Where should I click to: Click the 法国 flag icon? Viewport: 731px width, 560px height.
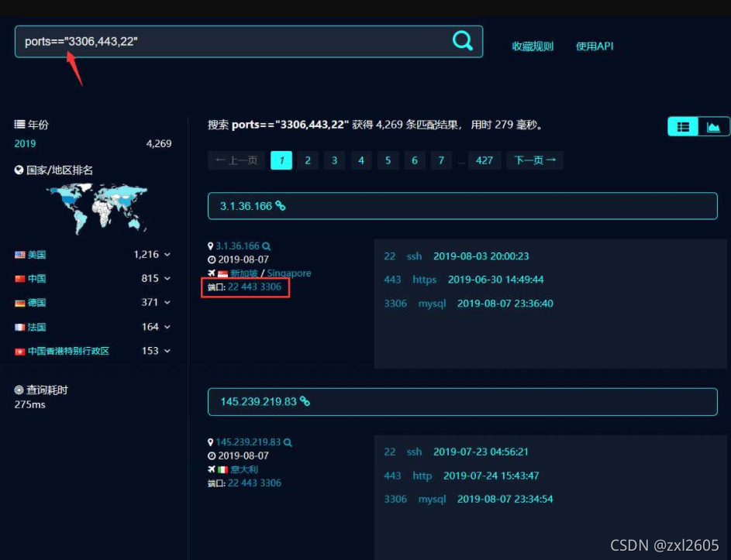[19, 327]
